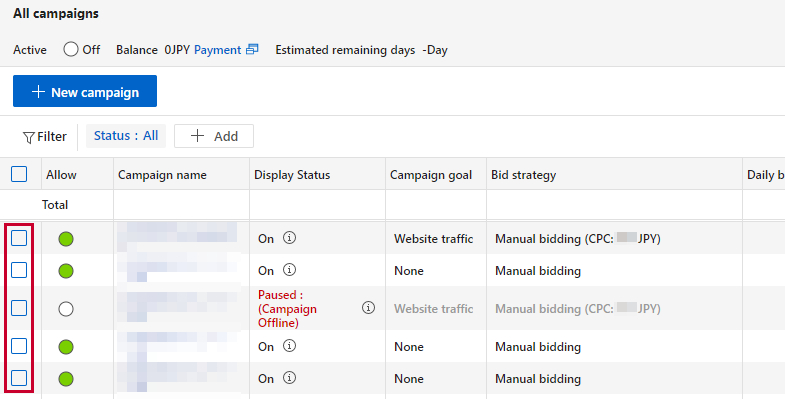
Task: Click the Bid strategy column header
Action: [523, 175]
